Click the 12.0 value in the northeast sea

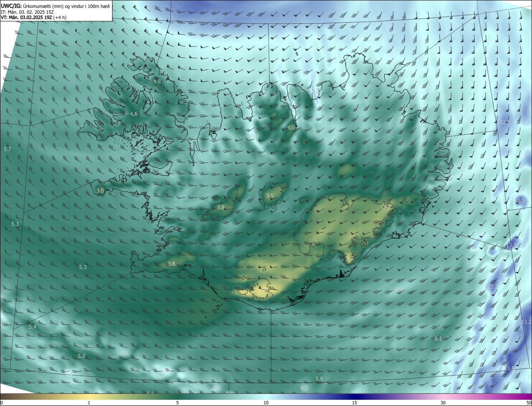pos(505,122)
